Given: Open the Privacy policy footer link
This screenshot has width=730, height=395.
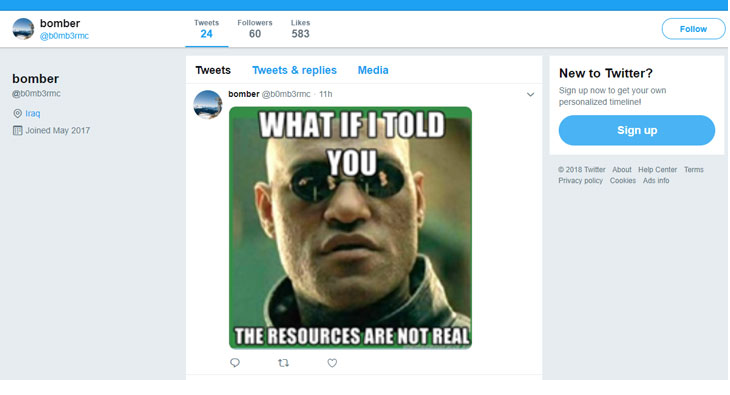Looking at the screenshot, I should 581,181.
